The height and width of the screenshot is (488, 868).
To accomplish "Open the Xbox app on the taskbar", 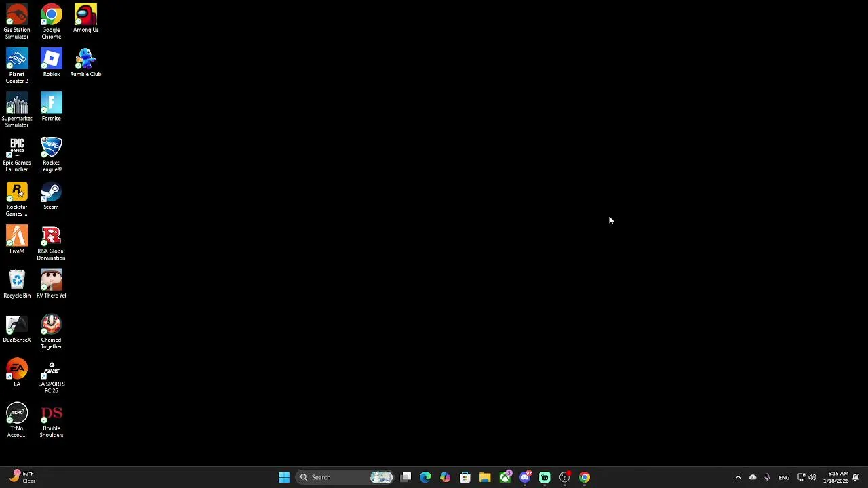I will click(x=505, y=477).
